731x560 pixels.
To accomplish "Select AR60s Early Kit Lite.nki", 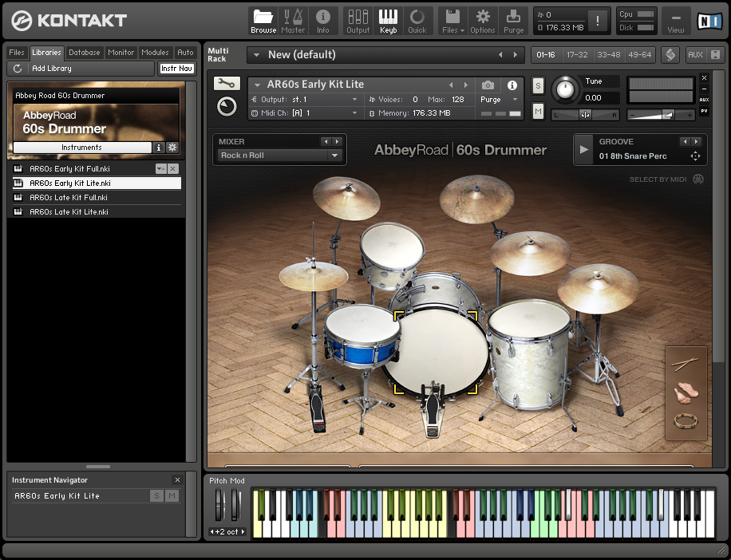I will pyautogui.click(x=97, y=183).
